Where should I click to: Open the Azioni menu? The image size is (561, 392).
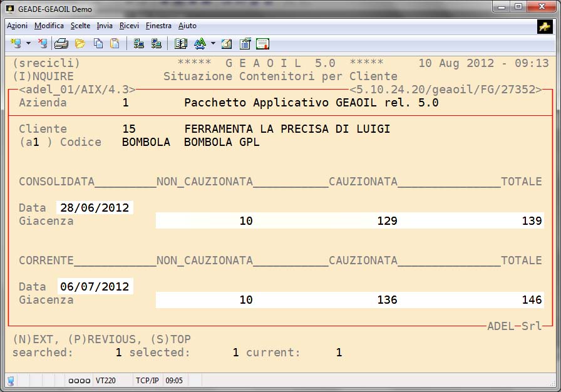tap(17, 26)
